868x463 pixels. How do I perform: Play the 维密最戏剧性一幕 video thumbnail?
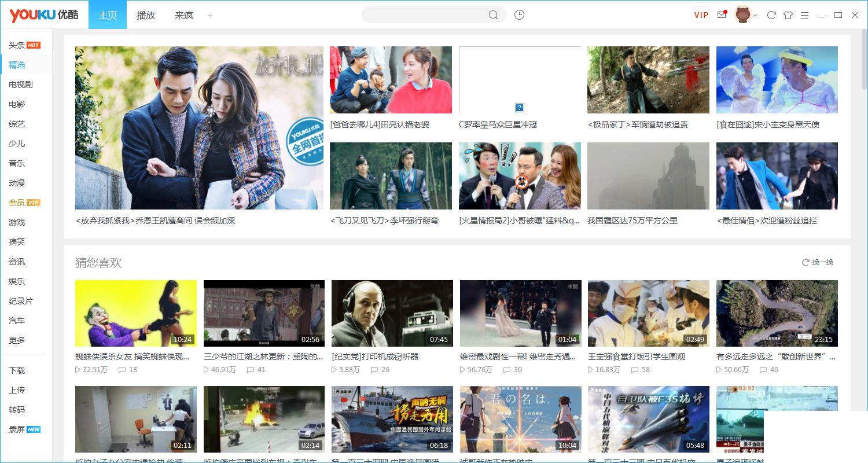point(520,314)
